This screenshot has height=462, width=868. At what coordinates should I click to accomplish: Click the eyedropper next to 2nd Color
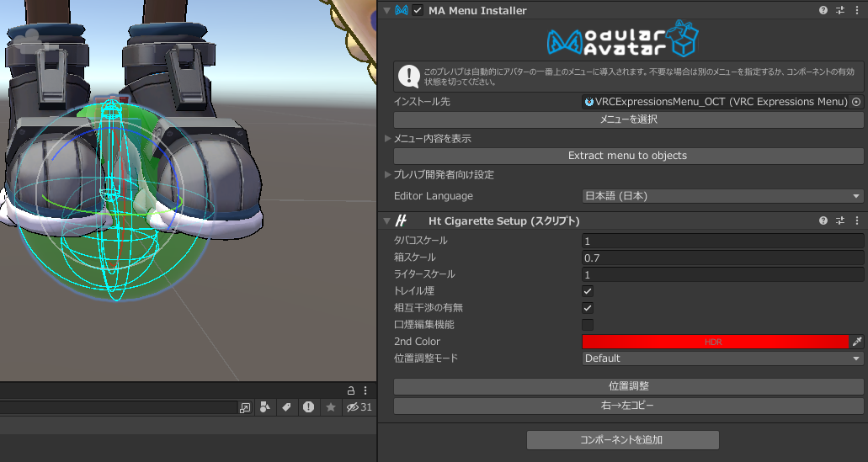pyautogui.click(x=857, y=342)
